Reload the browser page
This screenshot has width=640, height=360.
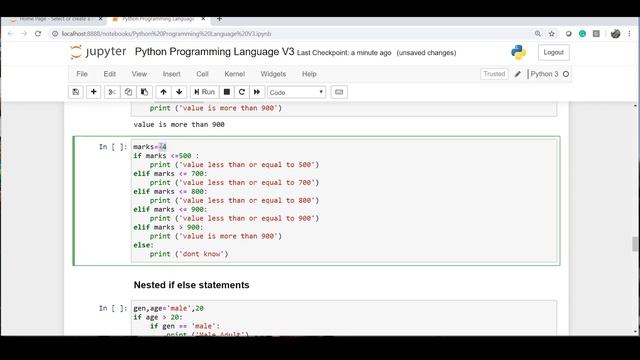(x=38, y=33)
